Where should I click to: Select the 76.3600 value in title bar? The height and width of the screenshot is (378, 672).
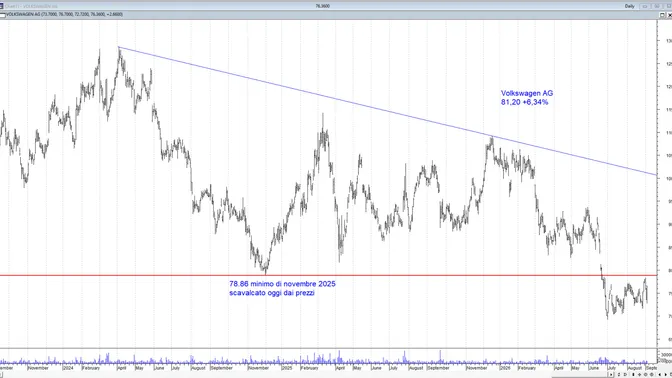[x=322, y=6]
